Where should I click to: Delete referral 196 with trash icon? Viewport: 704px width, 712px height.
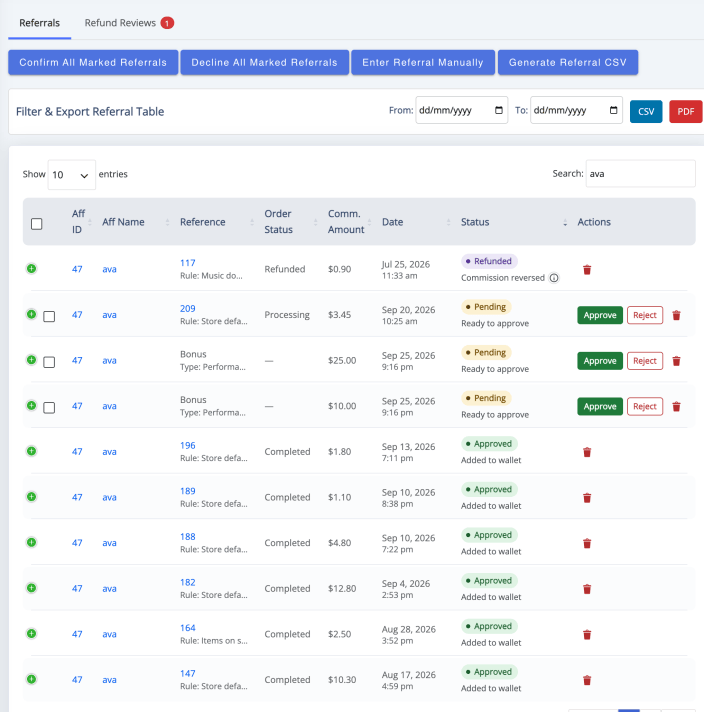(x=587, y=452)
